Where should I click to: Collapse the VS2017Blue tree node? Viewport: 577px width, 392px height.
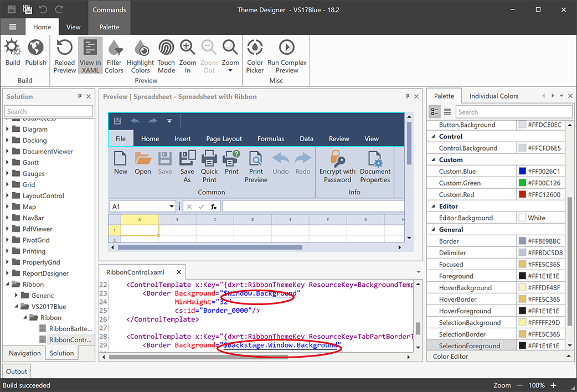coord(18,306)
